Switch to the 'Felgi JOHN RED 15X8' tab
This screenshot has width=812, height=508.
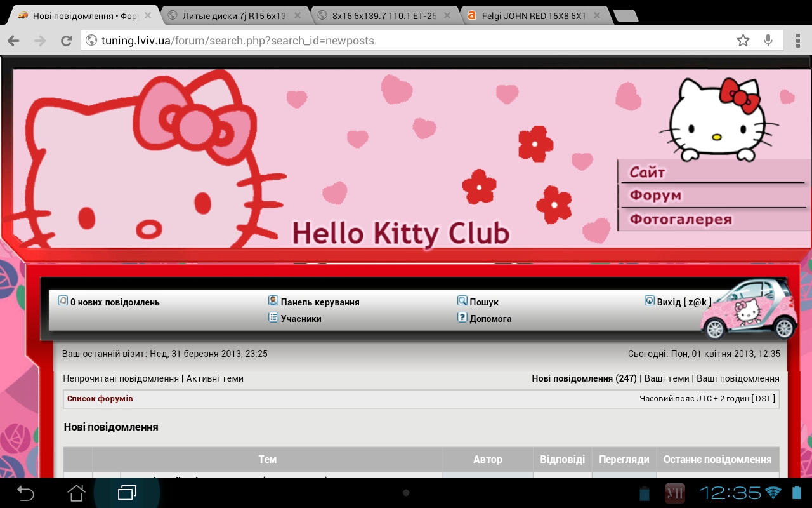click(533, 15)
